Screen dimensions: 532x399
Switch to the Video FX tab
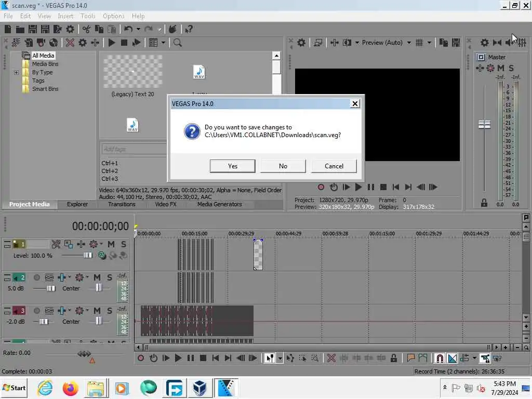pyautogui.click(x=166, y=204)
